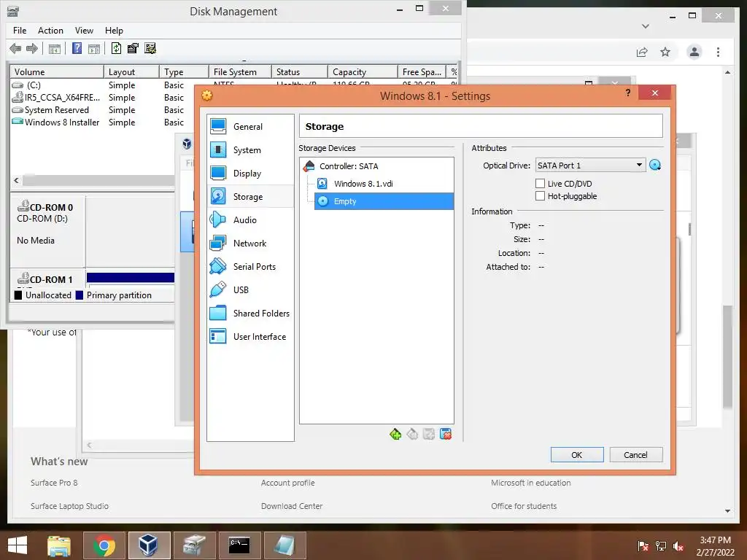Open Command Prompt from taskbar
This screenshot has width=747, height=560.
coord(239,545)
